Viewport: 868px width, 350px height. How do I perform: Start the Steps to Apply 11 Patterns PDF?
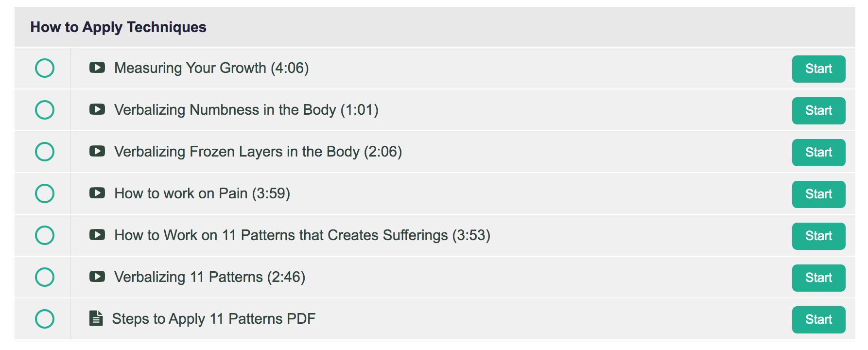[x=818, y=319]
